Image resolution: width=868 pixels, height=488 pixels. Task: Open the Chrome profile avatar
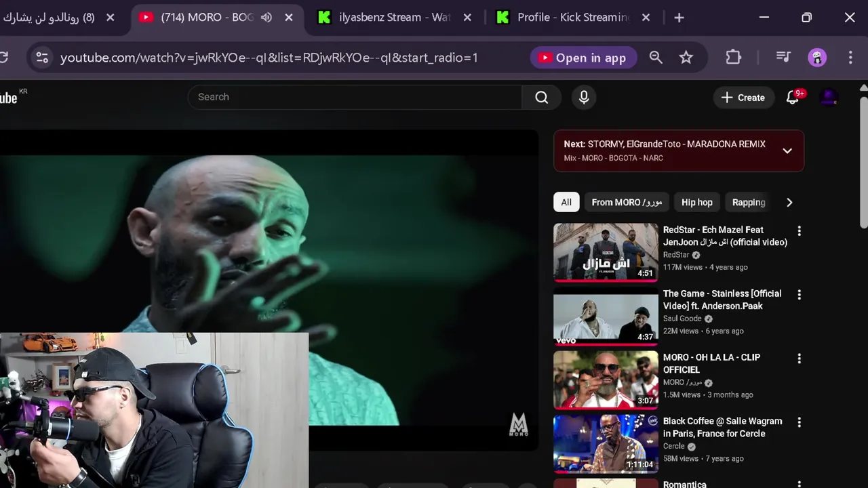click(817, 58)
